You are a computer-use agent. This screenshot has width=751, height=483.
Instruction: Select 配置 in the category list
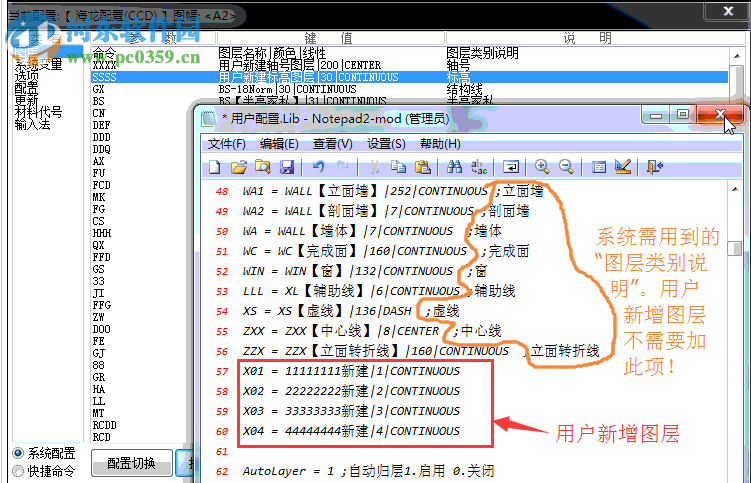pyautogui.click(x=26, y=88)
